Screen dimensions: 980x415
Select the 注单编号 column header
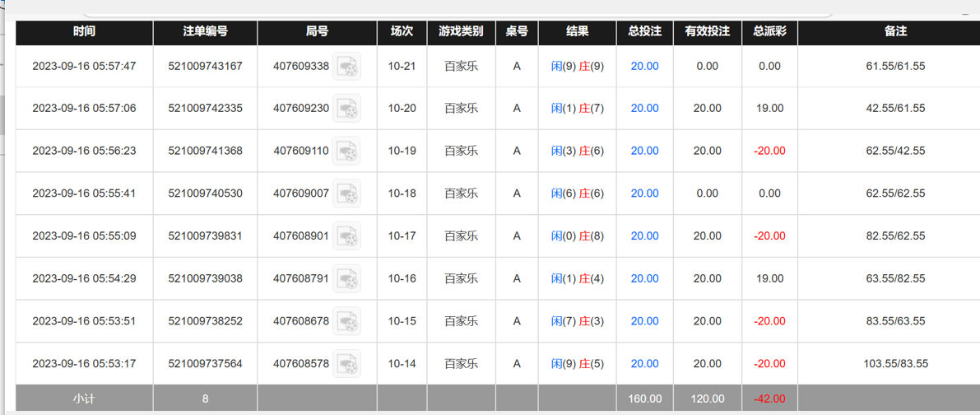(x=205, y=32)
